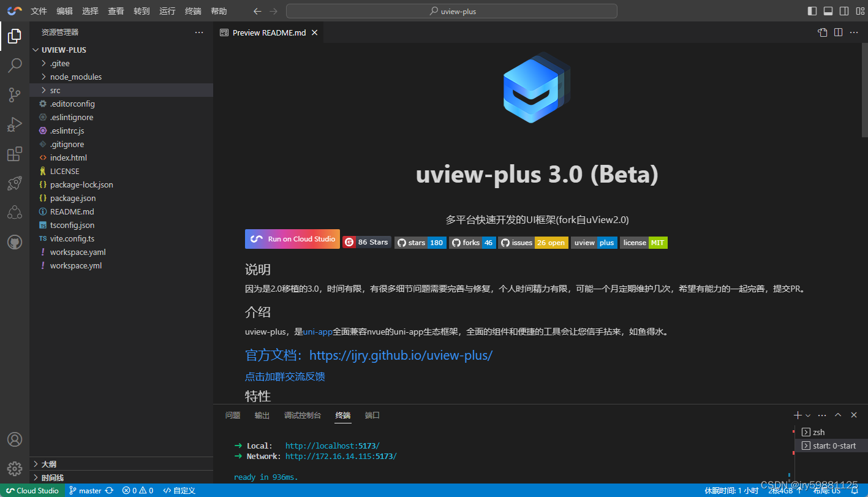The width and height of the screenshot is (868, 497).
Task: Open the uni-app link in introduction
Action: (317, 332)
